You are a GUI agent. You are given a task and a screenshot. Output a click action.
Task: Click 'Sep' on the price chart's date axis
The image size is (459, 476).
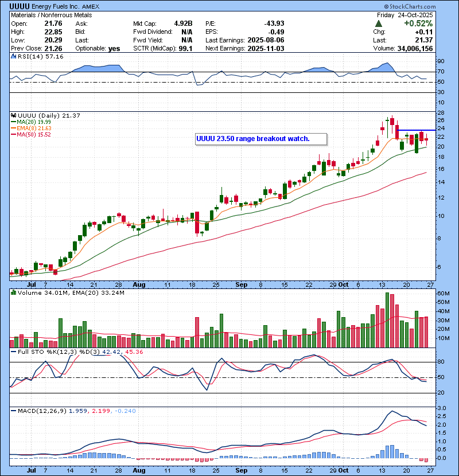[x=241, y=285]
